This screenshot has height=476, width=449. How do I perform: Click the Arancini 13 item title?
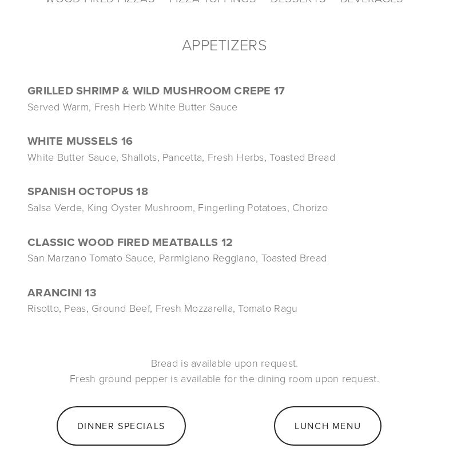tap(62, 293)
